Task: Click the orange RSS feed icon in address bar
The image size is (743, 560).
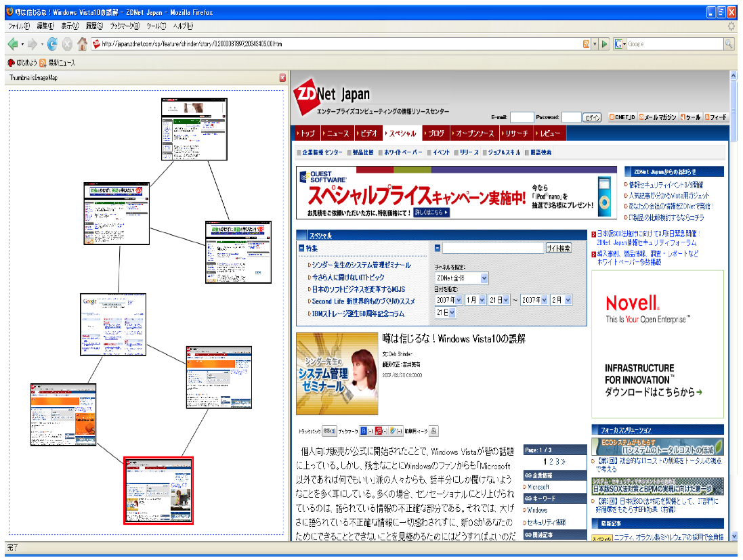Action: pos(586,44)
